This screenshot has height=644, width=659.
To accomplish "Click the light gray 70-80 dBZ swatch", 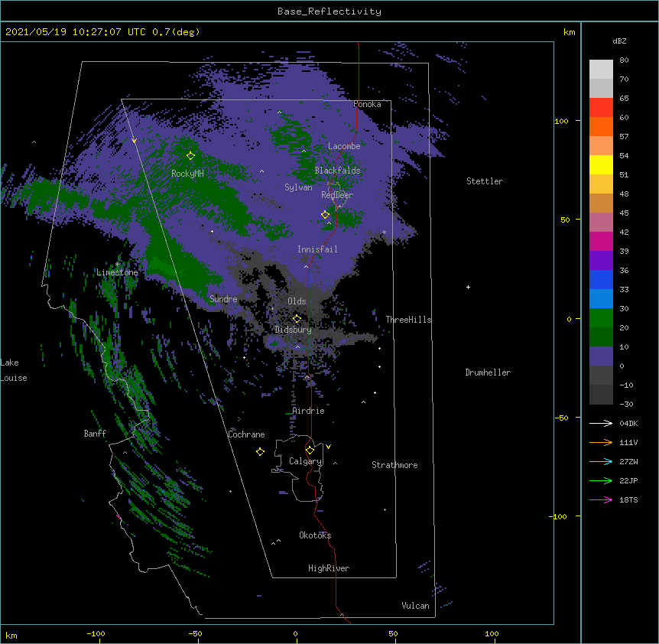I will [x=601, y=70].
